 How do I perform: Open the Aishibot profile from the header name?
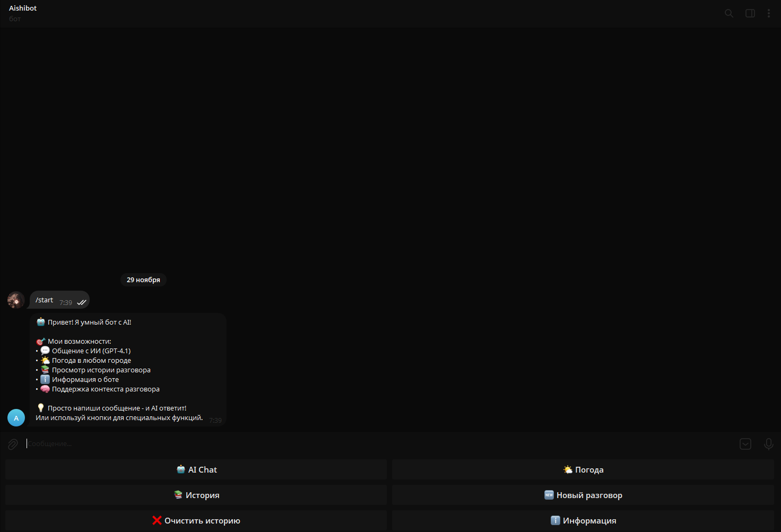click(x=23, y=8)
